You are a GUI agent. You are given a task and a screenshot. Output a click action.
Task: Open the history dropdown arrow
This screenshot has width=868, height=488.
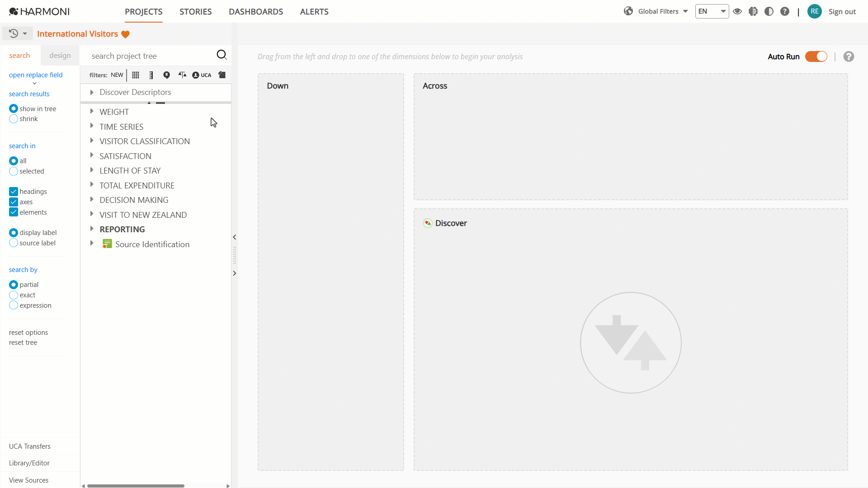pos(25,34)
